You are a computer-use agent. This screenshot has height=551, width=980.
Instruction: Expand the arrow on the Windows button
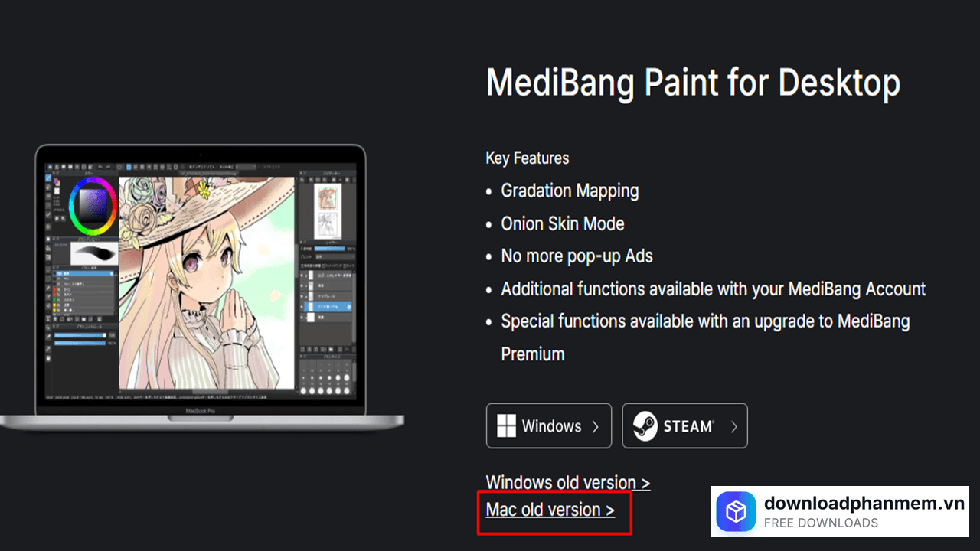(596, 426)
